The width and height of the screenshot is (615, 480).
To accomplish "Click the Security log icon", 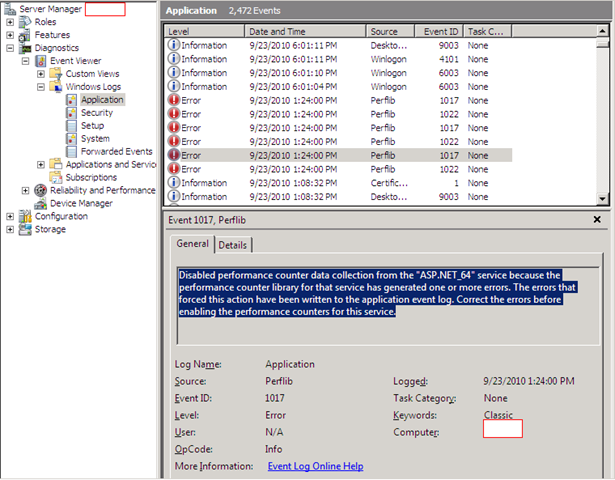I will pyautogui.click(x=73, y=113).
